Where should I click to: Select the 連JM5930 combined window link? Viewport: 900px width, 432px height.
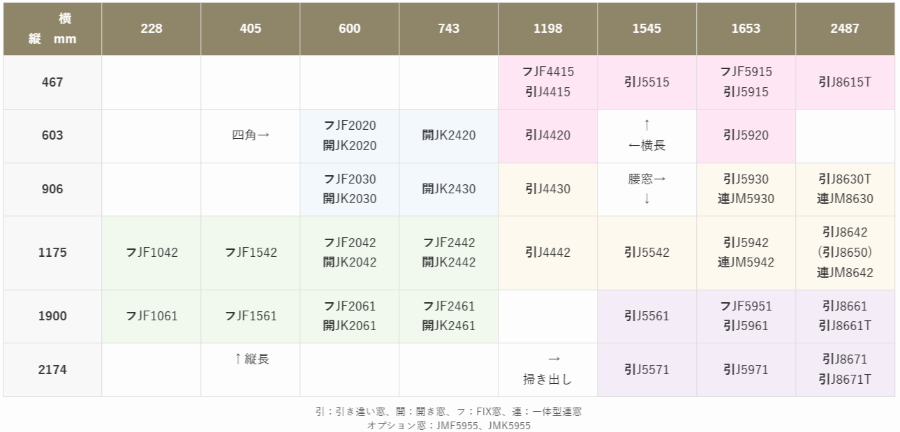(x=746, y=198)
